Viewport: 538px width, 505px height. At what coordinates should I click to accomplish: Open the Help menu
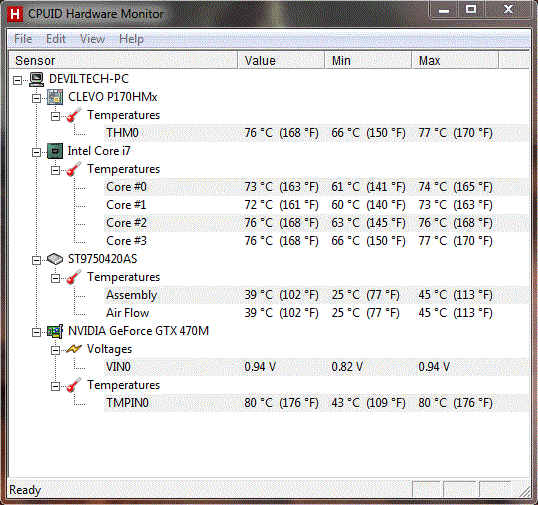coord(131,39)
